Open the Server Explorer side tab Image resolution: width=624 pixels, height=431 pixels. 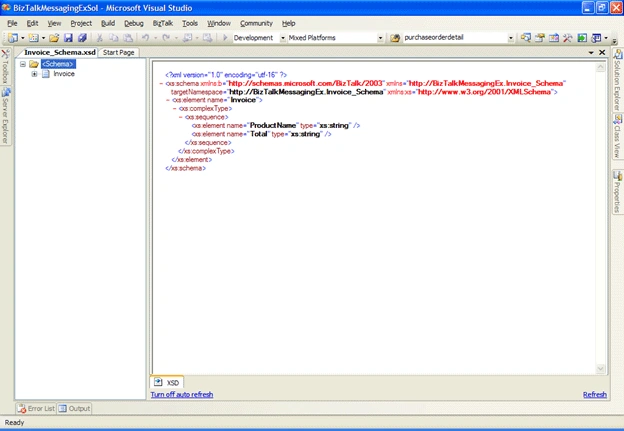[x=5, y=117]
